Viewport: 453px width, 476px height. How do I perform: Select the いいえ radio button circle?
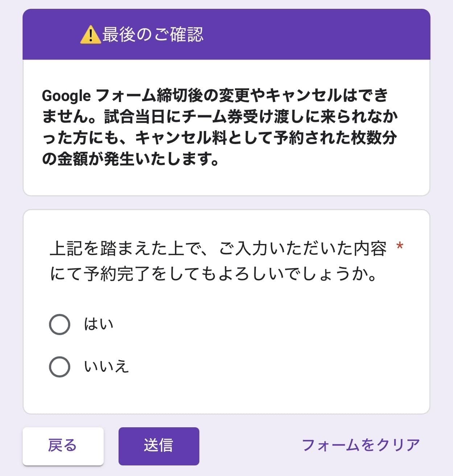(59, 366)
